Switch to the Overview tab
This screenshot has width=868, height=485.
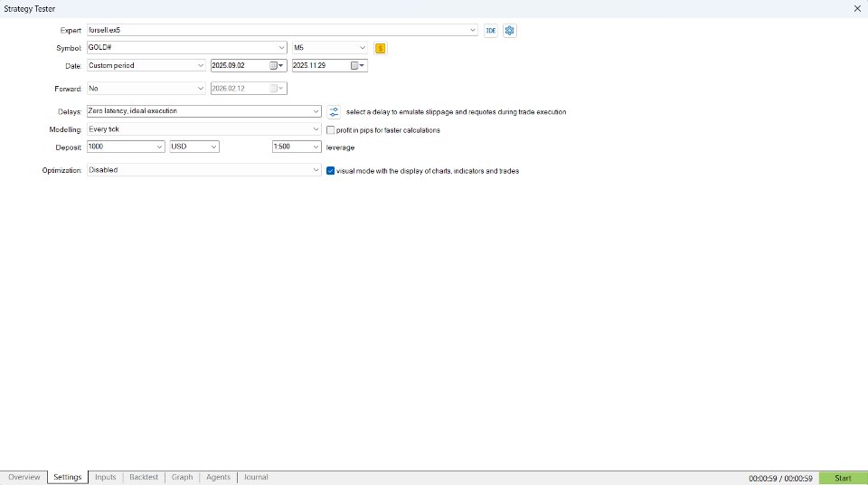[24, 477]
